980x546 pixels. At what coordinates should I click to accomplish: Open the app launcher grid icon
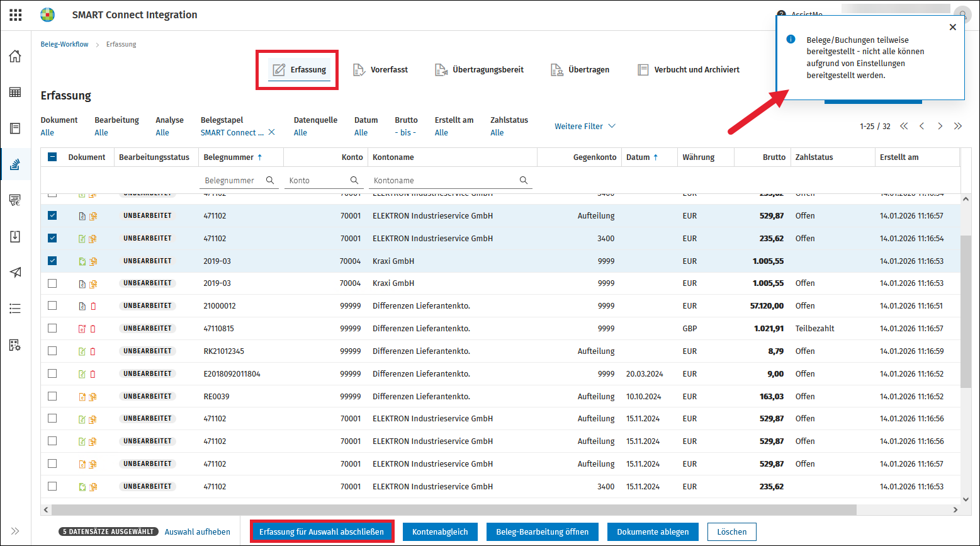coord(16,14)
